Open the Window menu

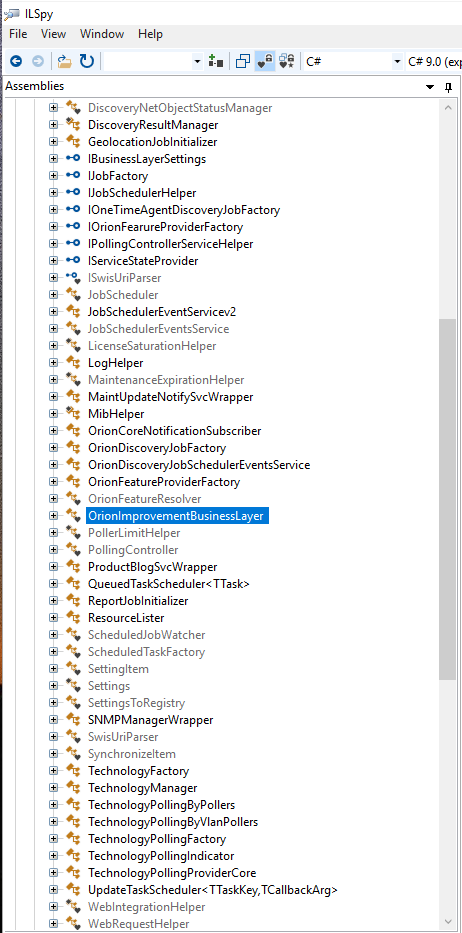pyautogui.click(x=102, y=34)
